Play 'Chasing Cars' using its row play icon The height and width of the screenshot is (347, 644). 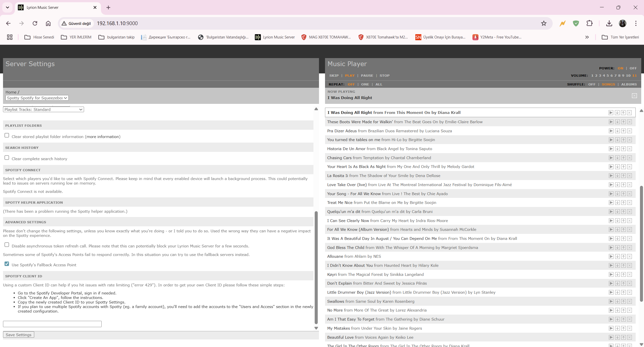point(611,158)
